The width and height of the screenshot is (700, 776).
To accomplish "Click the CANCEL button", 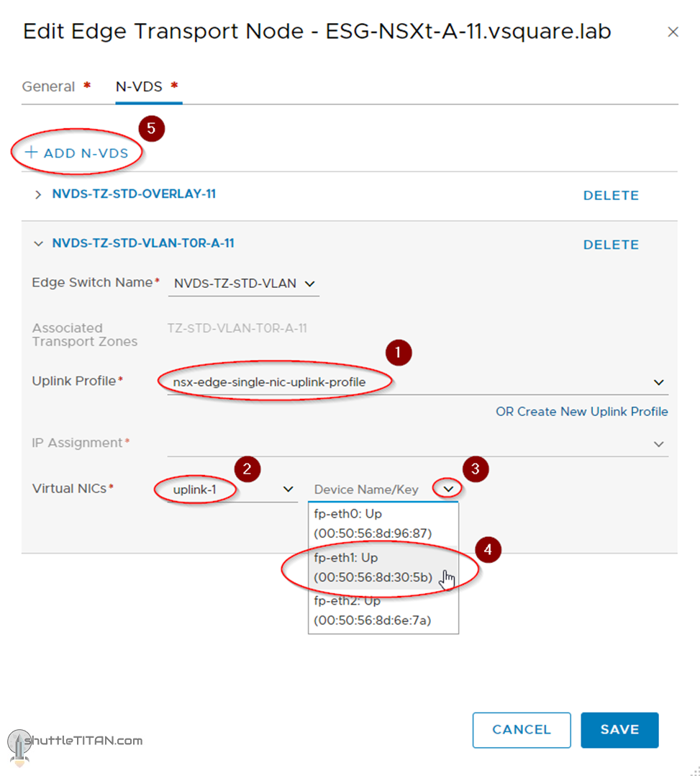I will pyautogui.click(x=521, y=730).
